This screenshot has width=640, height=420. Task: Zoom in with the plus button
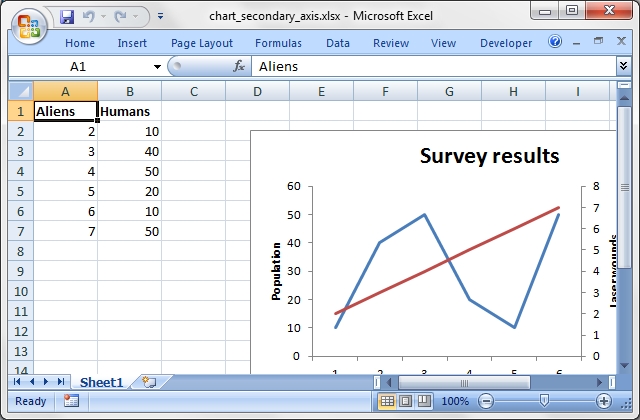(604, 401)
